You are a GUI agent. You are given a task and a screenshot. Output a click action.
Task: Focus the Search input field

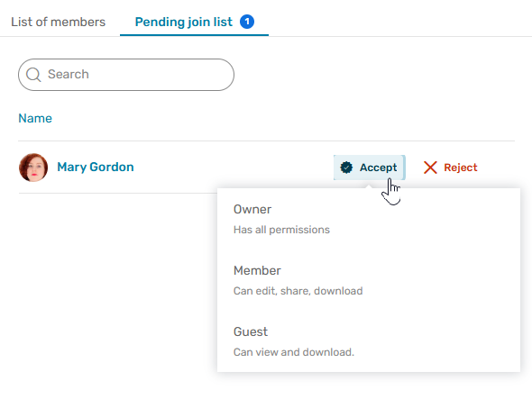[x=126, y=75]
